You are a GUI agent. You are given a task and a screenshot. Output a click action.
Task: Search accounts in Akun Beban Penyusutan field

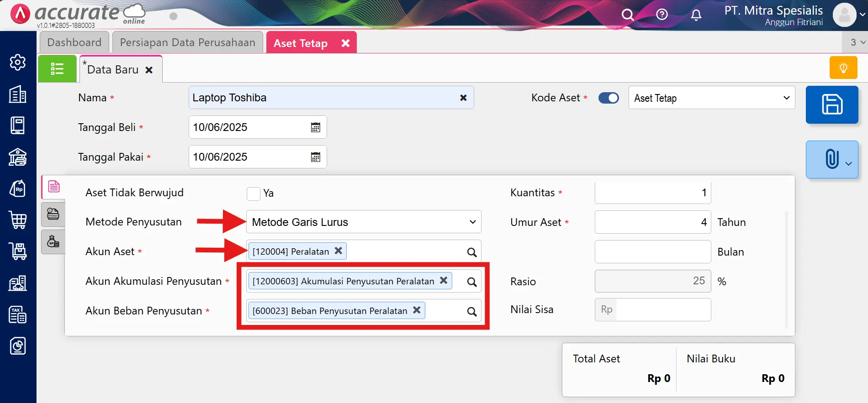pos(471,312)
